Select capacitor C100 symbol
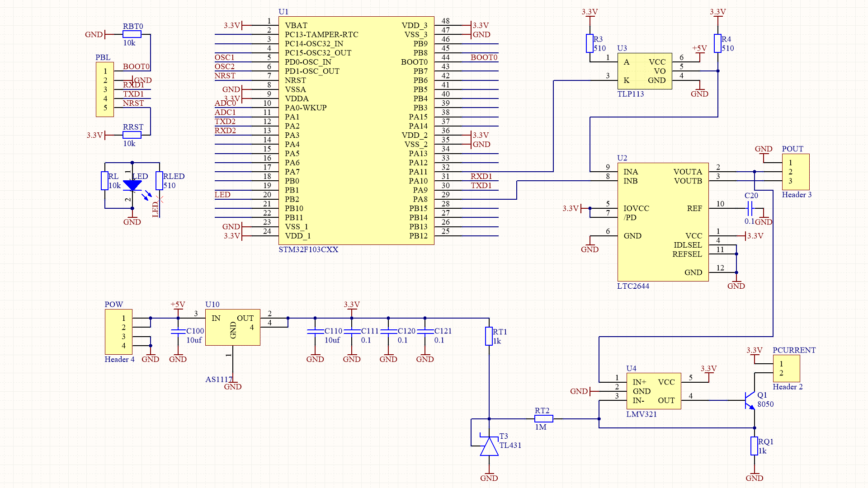Viewport: 868px width, 488px height. coord(178,332)
